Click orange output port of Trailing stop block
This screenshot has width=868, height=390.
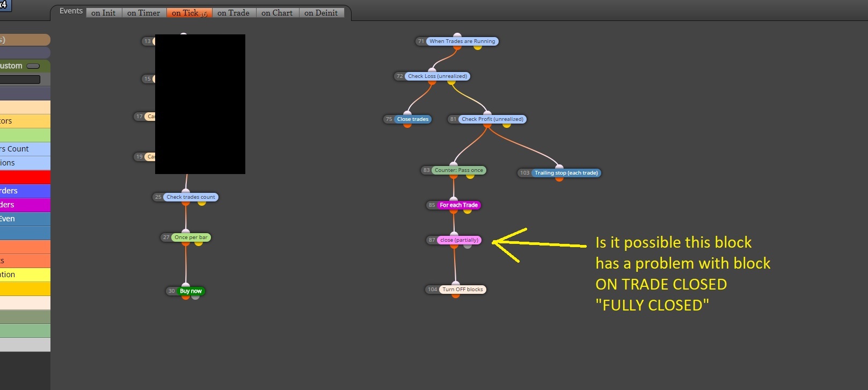coord(559,178)
